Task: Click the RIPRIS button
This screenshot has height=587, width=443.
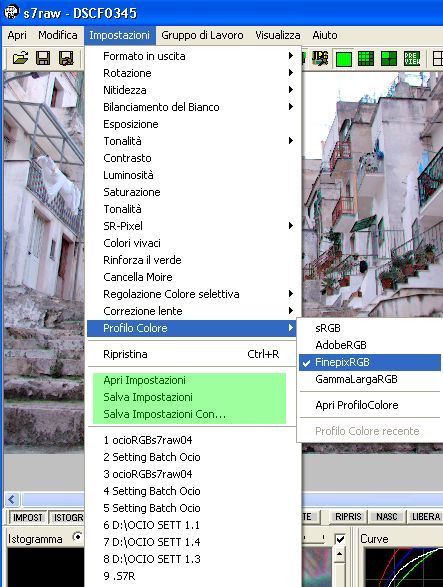Action: click(348, 517)
